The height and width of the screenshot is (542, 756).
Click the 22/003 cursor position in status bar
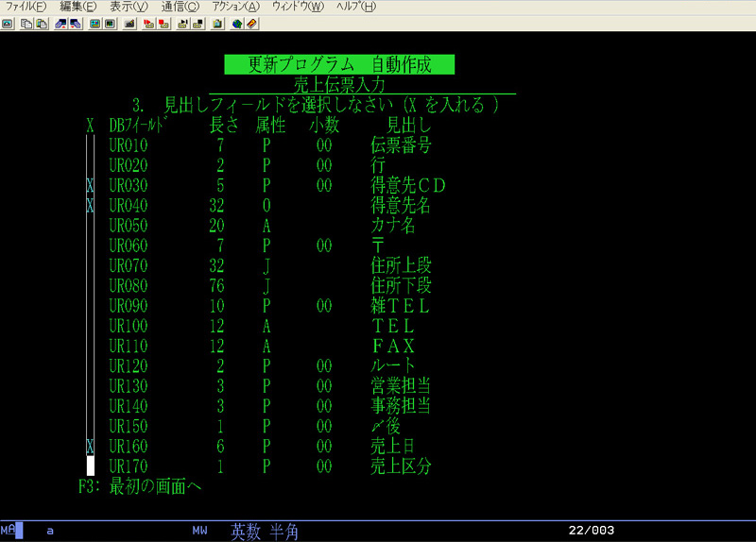pyautogui.click(x=592, y=531)
